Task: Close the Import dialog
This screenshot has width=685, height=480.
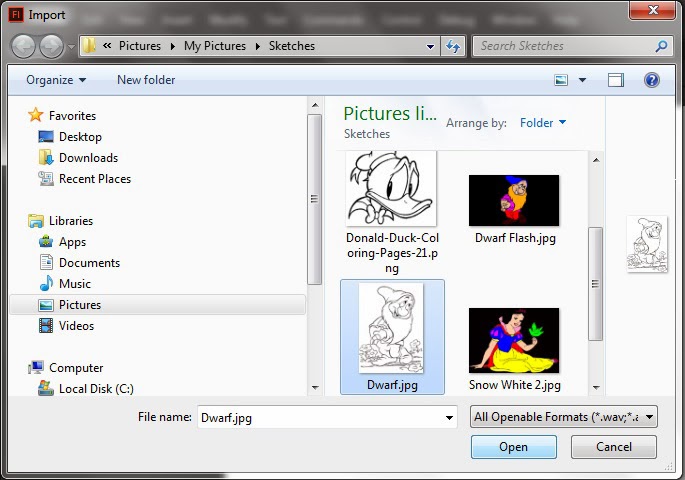Action: pyautogui.click(x=652, y=10)
